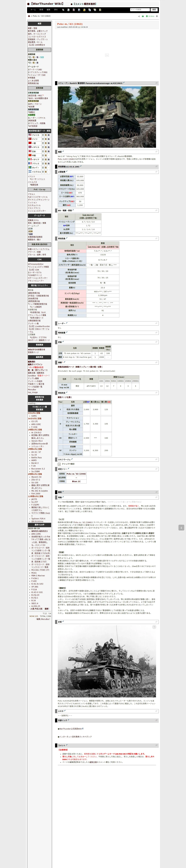Image resolution: width=186 pixels, height=868 pixels.
Task: Open the ミッションエディター sidebar link
Action: (x=37, y=211)
